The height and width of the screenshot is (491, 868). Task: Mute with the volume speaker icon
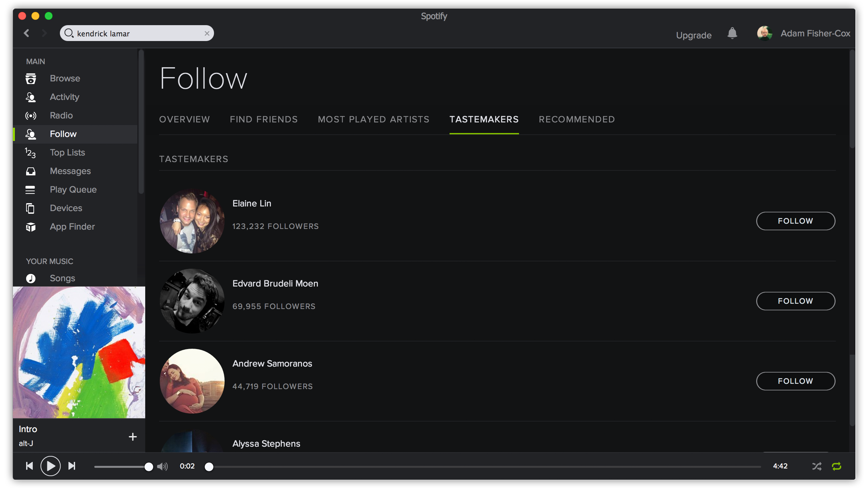pos(162,466)
